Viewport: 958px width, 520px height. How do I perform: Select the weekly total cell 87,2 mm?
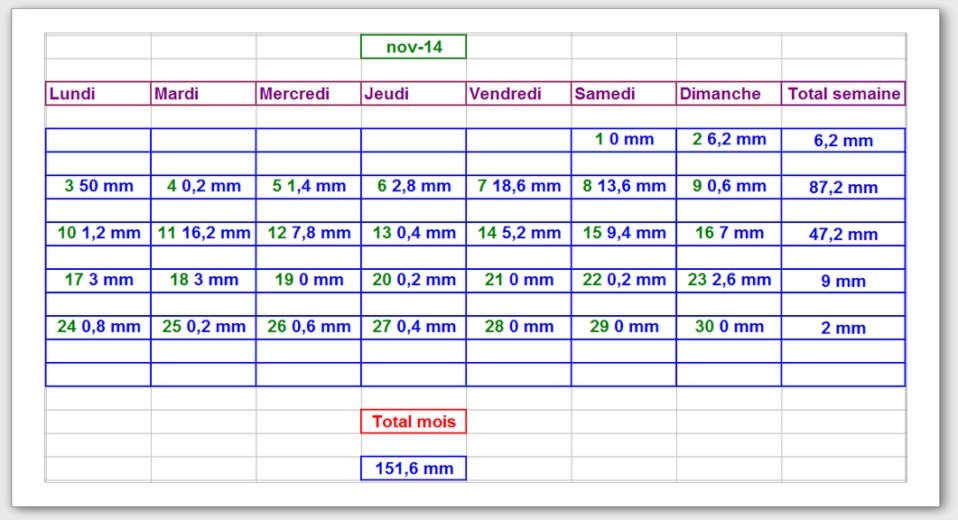pos(843,187)
